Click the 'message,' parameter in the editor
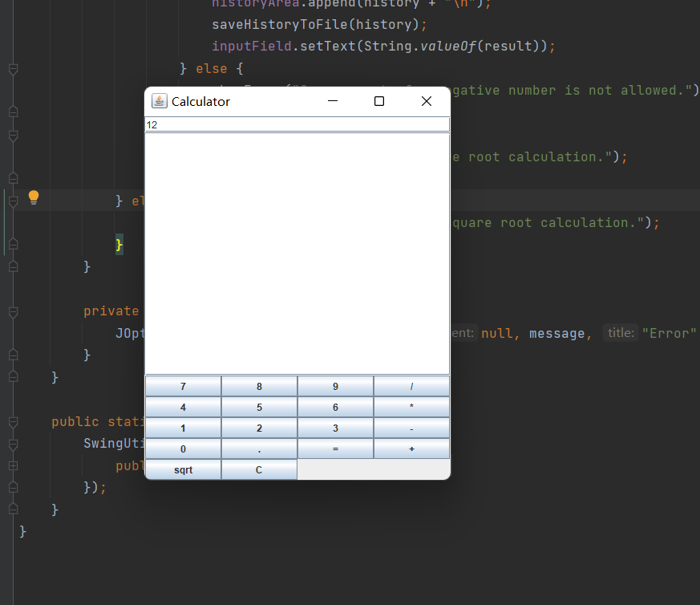The height and width of the screenshot is (605, 700). pyautogui.click(x=560, y=333)
